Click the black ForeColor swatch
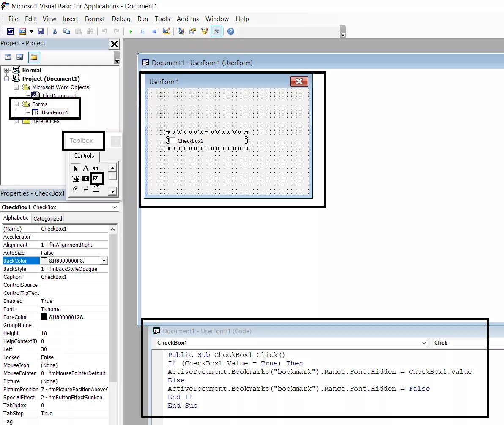Screen dimensions: 504x425 click(x=44, y=317)
